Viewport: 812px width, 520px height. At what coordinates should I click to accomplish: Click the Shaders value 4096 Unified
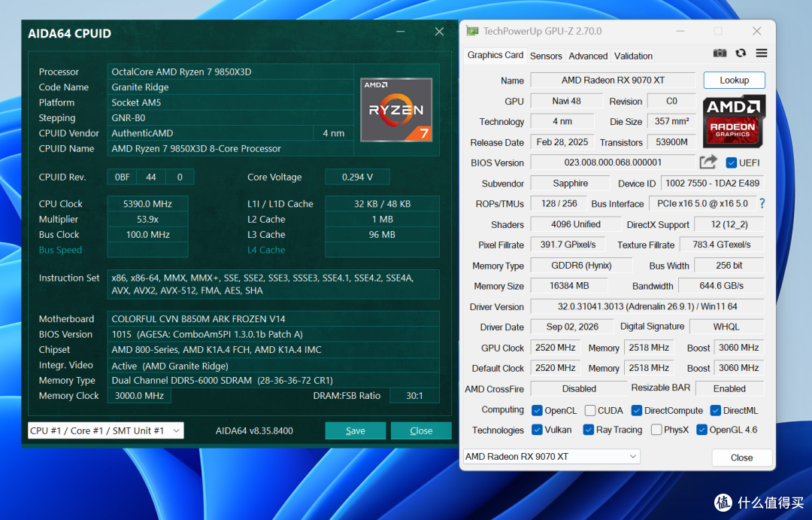[x=576, y=224]
